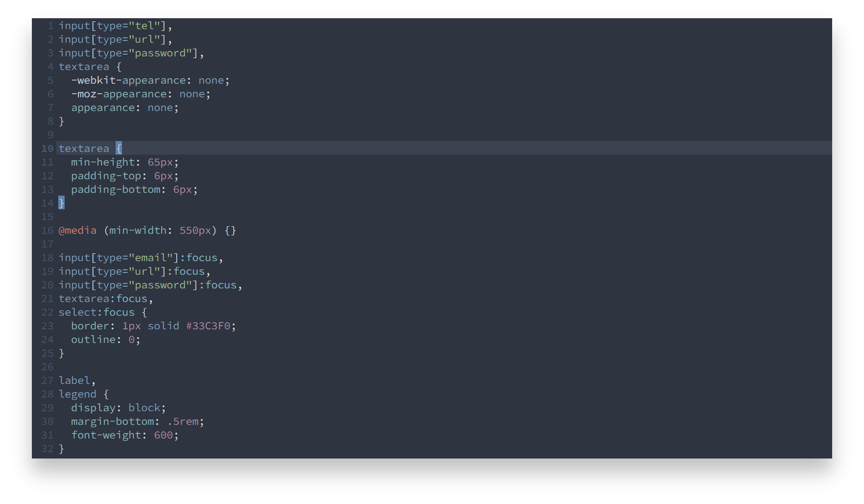The height and width of the screenshot is (504, 864).
Task: Click the padding-top property
Action: tap(106, 176)
